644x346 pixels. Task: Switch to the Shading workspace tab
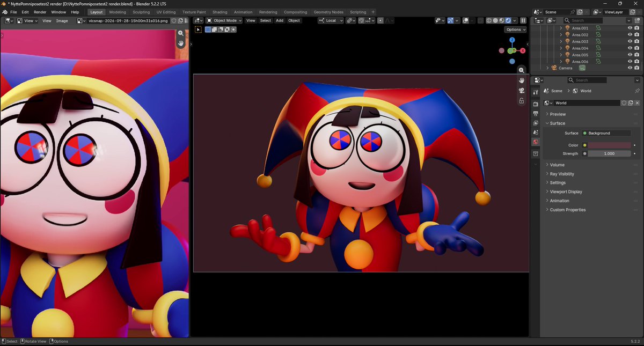(219, 12)
